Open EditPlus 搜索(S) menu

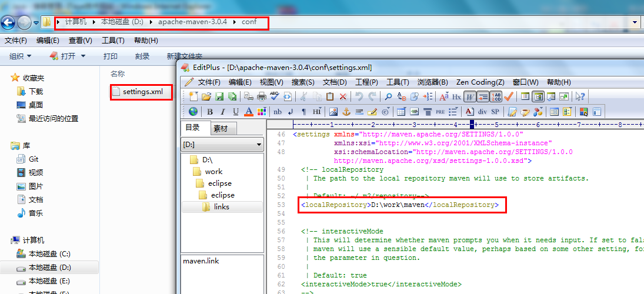(303, 82)
